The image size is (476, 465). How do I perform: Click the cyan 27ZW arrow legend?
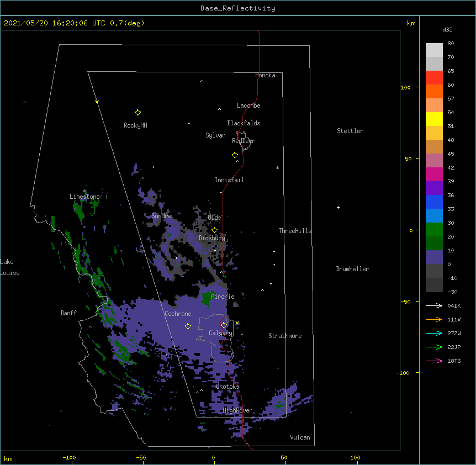(x=434, y=333)
